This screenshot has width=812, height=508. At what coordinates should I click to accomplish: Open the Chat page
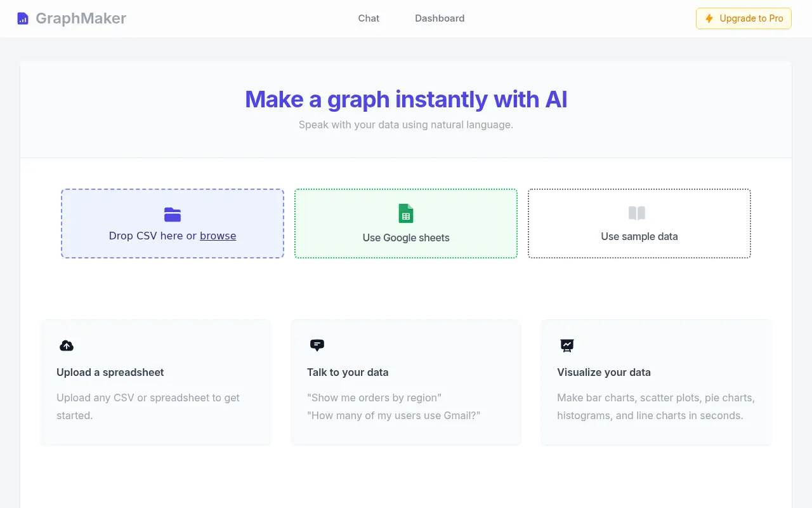(x=369, y=18)
